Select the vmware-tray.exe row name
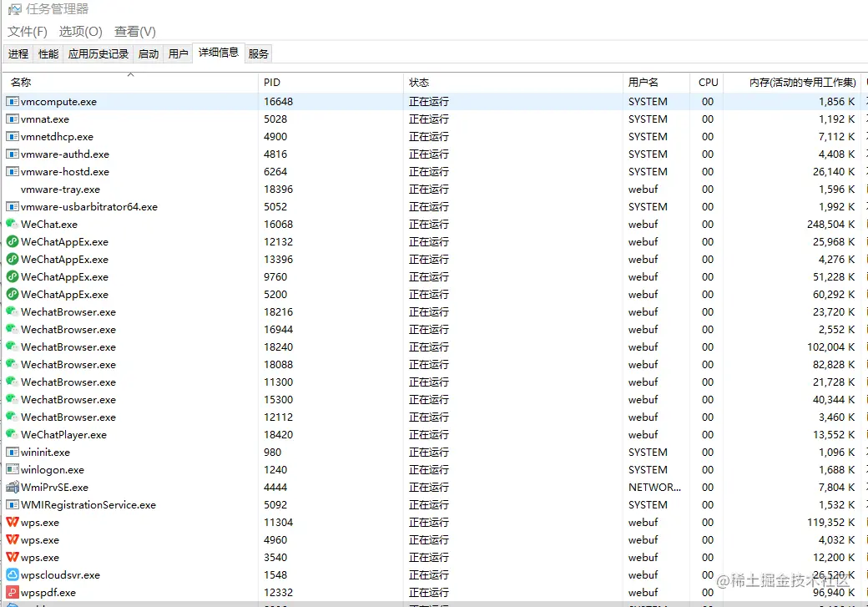The height and width of the screenshot is (607, 868). pyautogui.click(x=60, y=190)
